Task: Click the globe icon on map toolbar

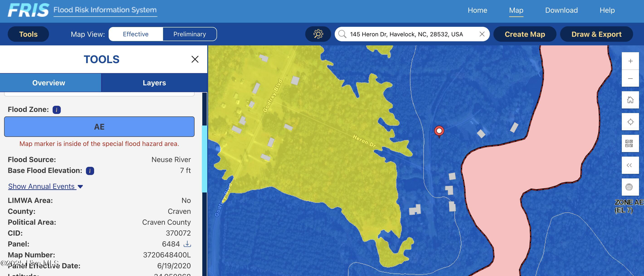Action: click(x=629, y=187)
